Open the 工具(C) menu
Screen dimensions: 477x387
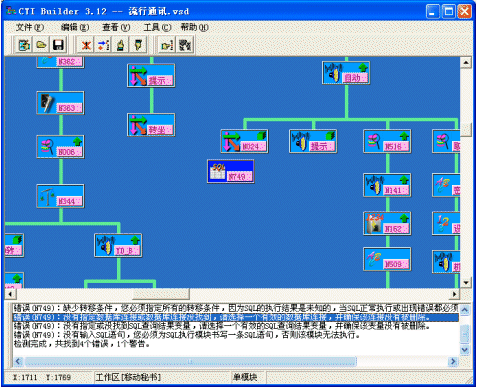tap(157, 27)
